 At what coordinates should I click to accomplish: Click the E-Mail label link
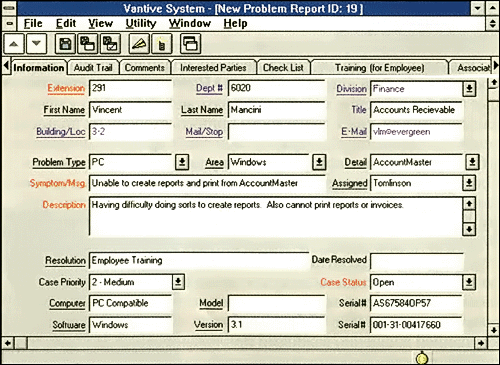tap(354, 132)
